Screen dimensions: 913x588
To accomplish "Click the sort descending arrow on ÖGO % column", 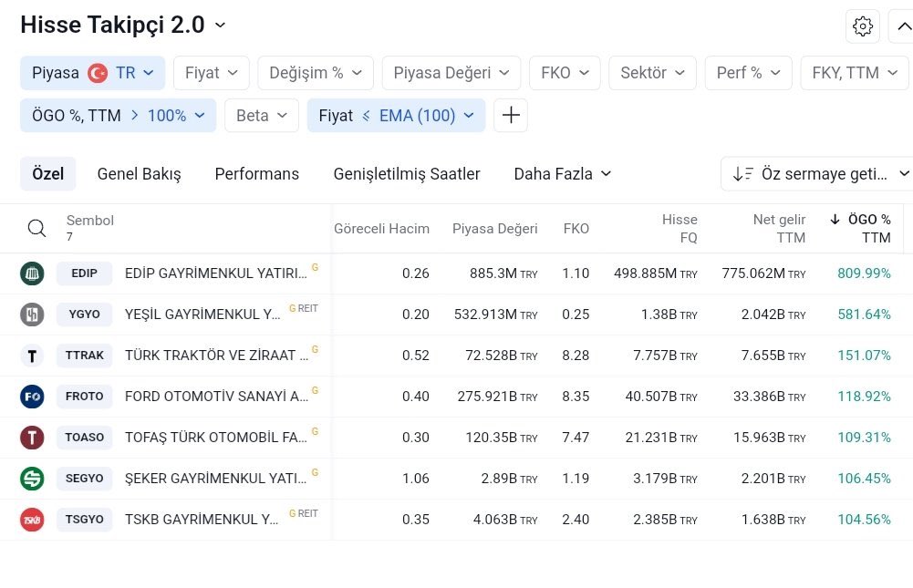I will coord(835,220).
